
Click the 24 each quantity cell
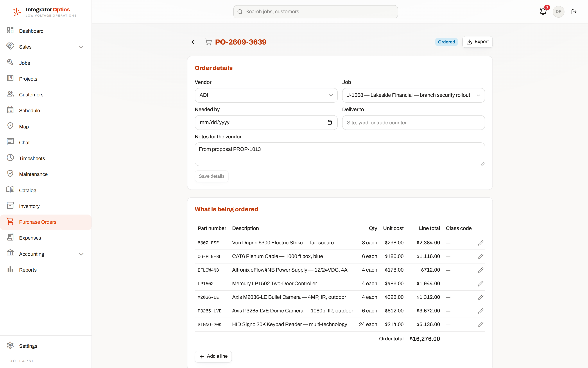[368, 324]
